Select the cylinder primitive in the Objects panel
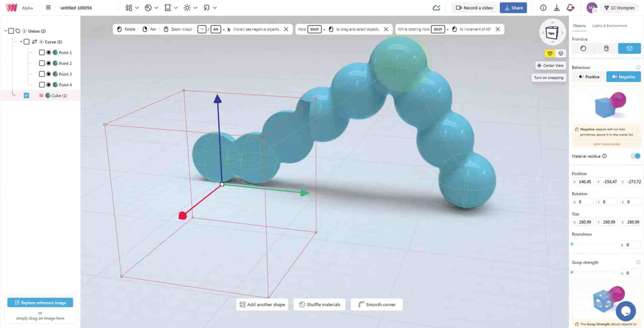Viewport: 644px width, 328px height. [x=606, y=48]
